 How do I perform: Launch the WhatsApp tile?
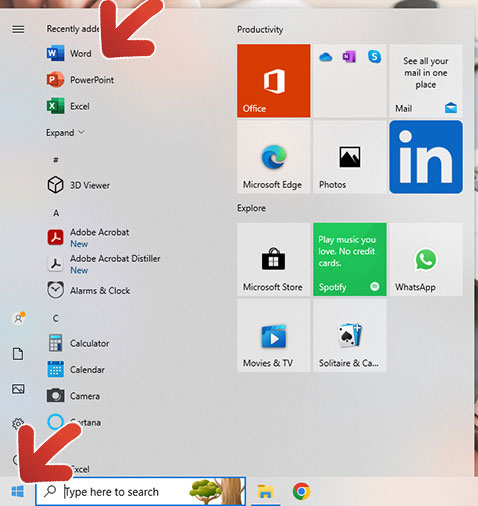tap(426, 259)
